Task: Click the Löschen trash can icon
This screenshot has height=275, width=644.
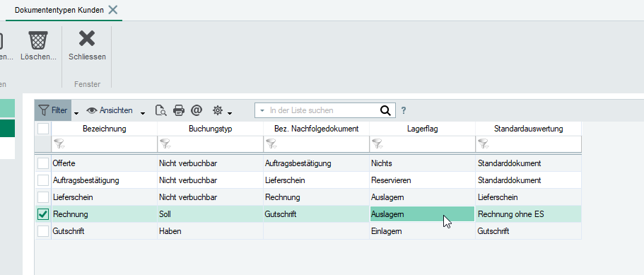Action: click(x=38, y=40)
